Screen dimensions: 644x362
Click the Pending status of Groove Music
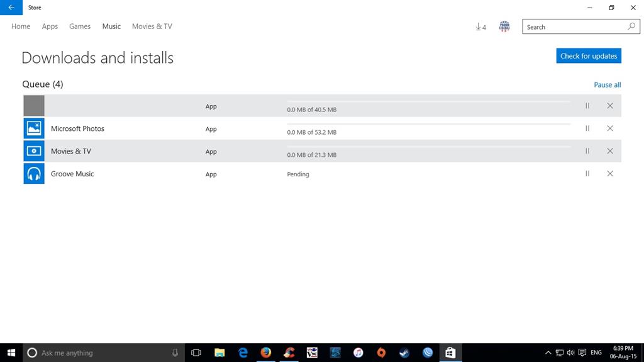pos(297,174)
